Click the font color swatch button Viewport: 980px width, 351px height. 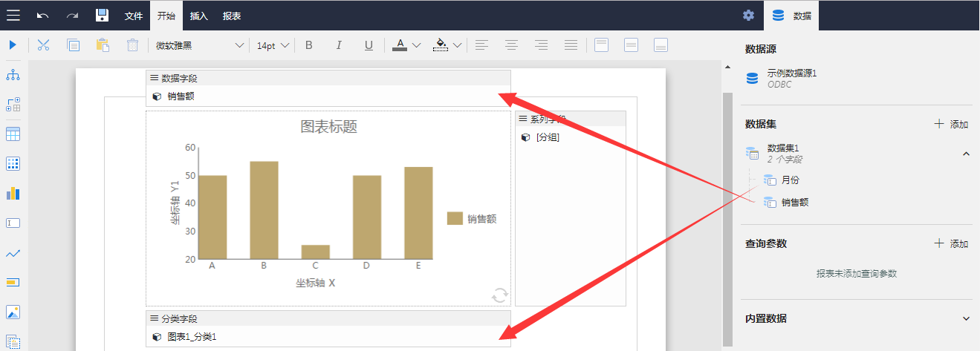click(400, 45)
